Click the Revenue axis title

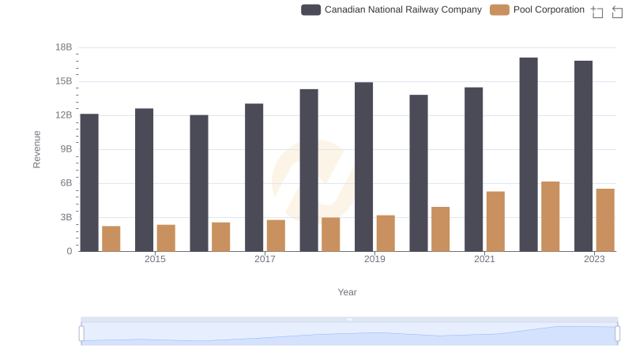tap(36, 149)
